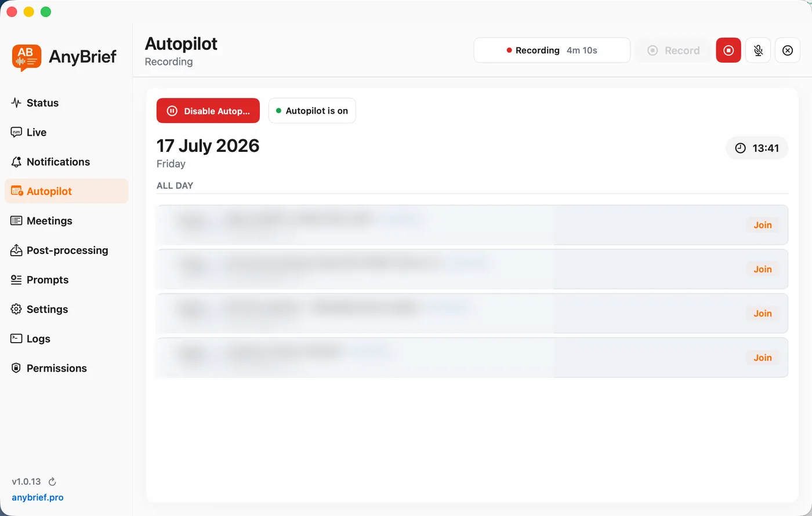This screenshot has width=812, height=516.
Task: Click the Meetings list icon
Action: click(x=16, y=221)
